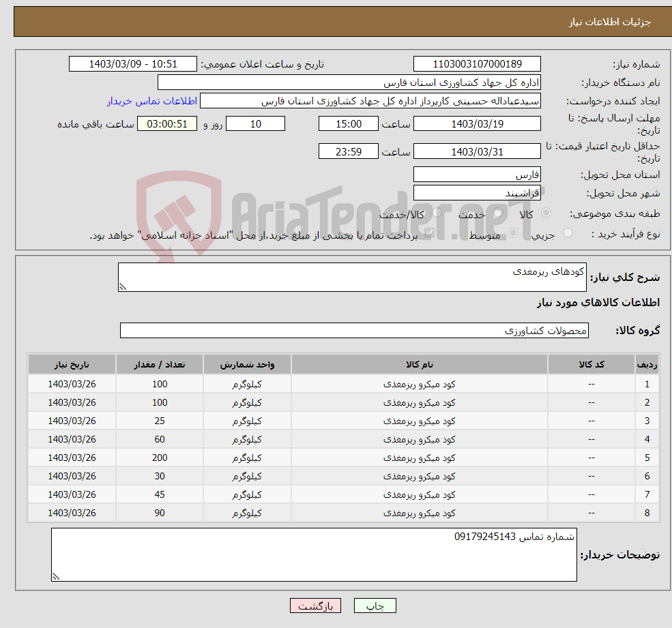Click quantity 200 in row 5

click(x=160, y=458)
